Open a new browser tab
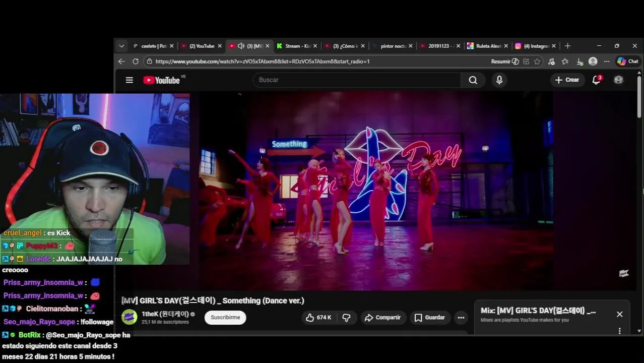Screen dimensions: 644x363 (x=567, y=46)
